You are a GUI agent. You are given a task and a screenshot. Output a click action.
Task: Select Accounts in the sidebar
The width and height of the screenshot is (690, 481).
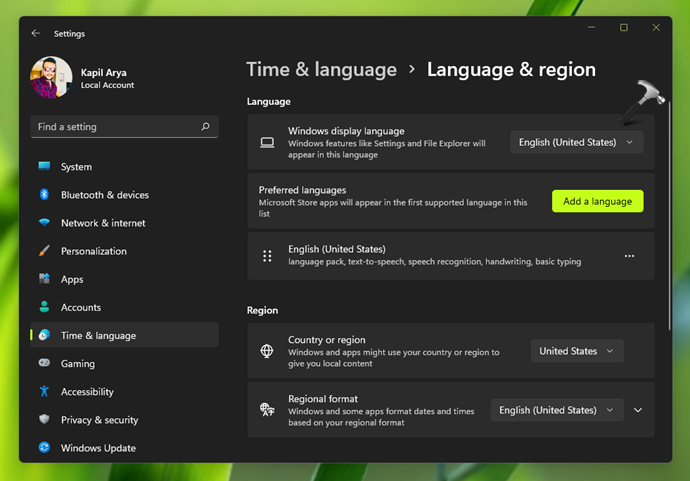click(x=80, y=308)
